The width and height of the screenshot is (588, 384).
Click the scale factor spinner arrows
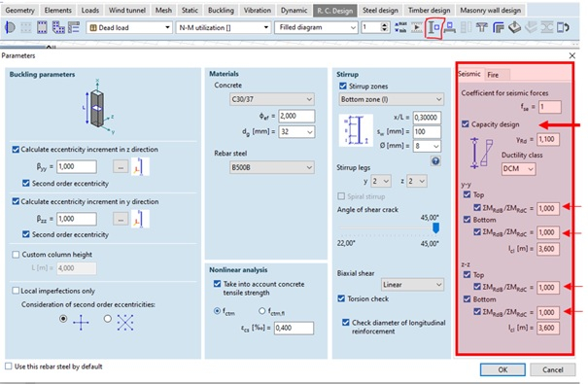point(384,27)
